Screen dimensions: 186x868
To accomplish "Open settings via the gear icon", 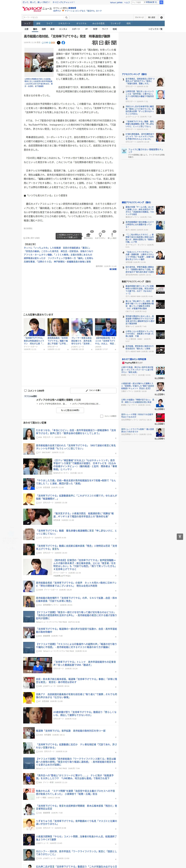I will click(x=161, y=18).
